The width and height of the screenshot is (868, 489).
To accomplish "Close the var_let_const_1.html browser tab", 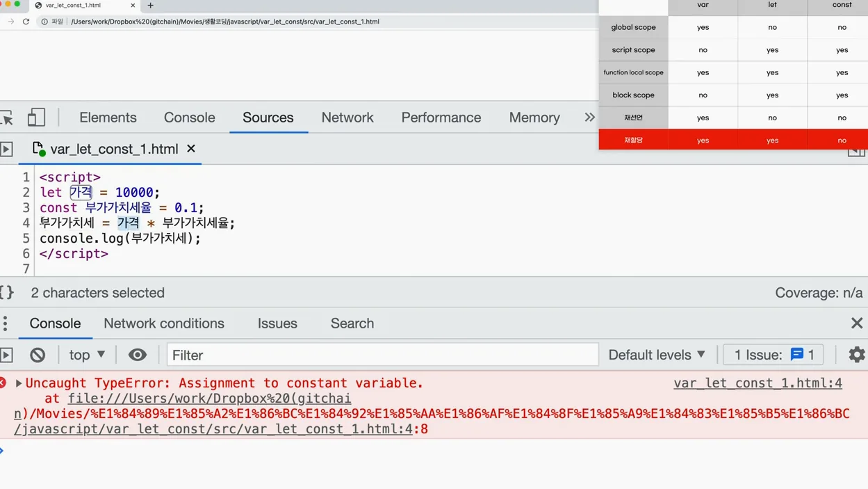I will click(x=133, y=6).
